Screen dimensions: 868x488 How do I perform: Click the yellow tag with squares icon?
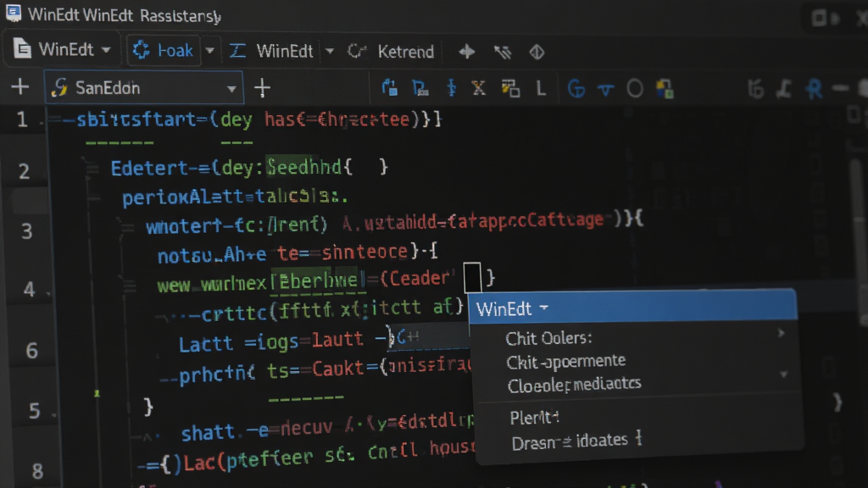(510, 88)
